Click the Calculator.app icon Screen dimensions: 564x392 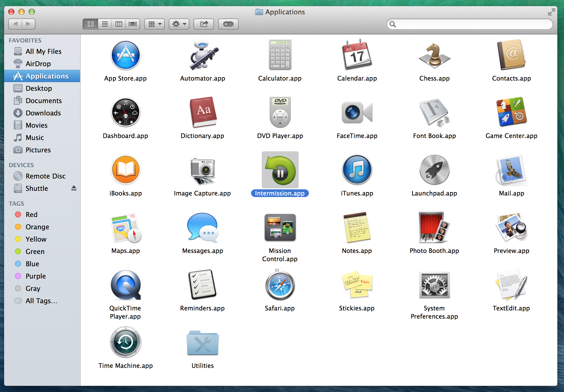tap(280, 55)
